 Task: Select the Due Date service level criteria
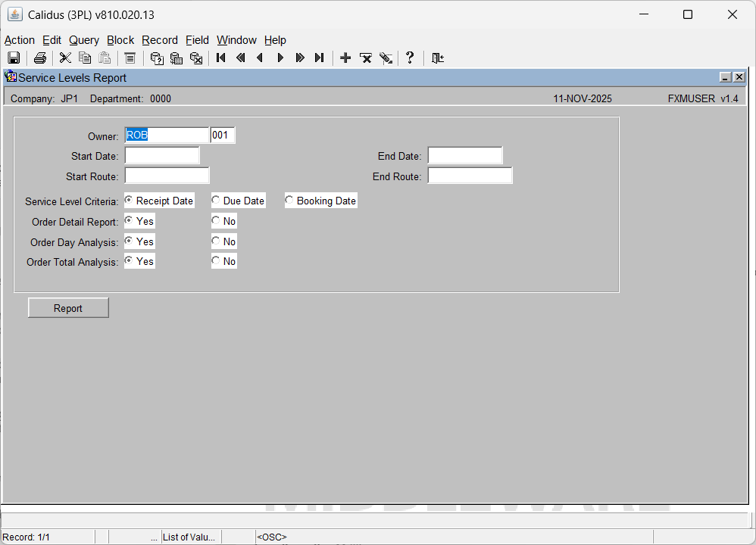217,201
